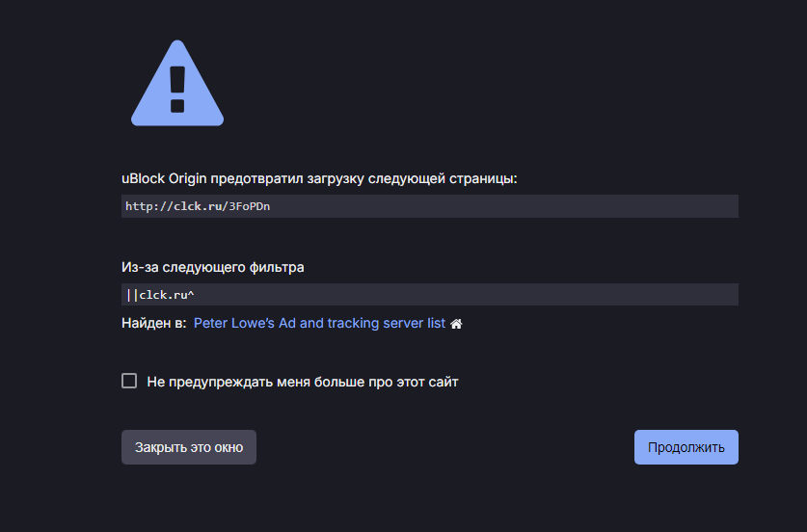The width and height of the screenshot is (807, 532).
Task: Click the blocked URL http://clck.ru/3FoPDn text
Action: (198, 206)
